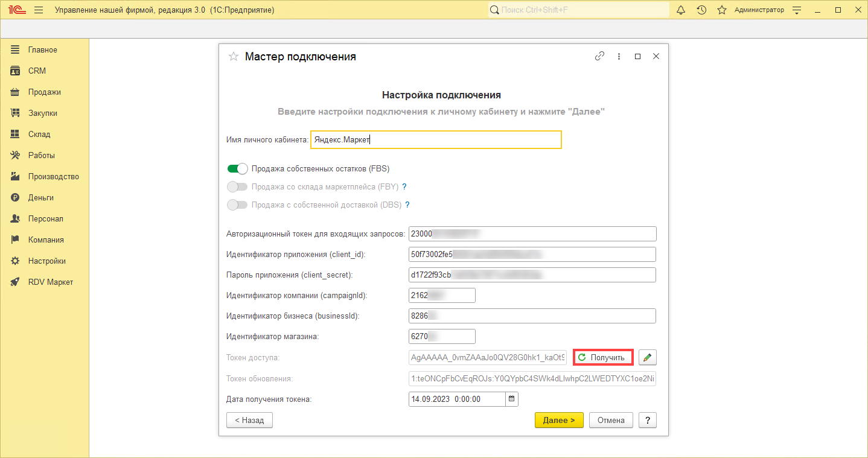Open the wizard's three-dot more menu
Screen dimensions: 868x458
(x=619, y=56)
